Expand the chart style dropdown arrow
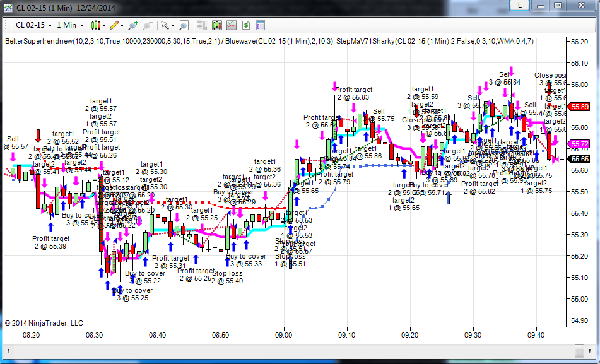 (x=103, y=26)
